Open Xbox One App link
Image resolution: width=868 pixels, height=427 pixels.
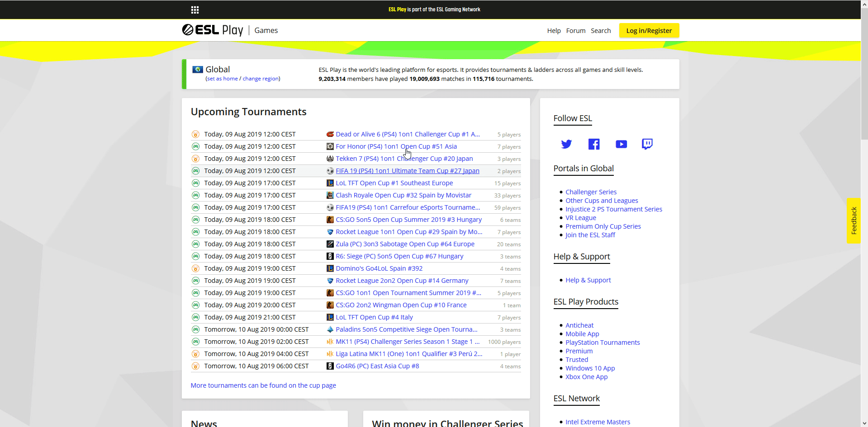pyautogui.click(x=586, y=377)
